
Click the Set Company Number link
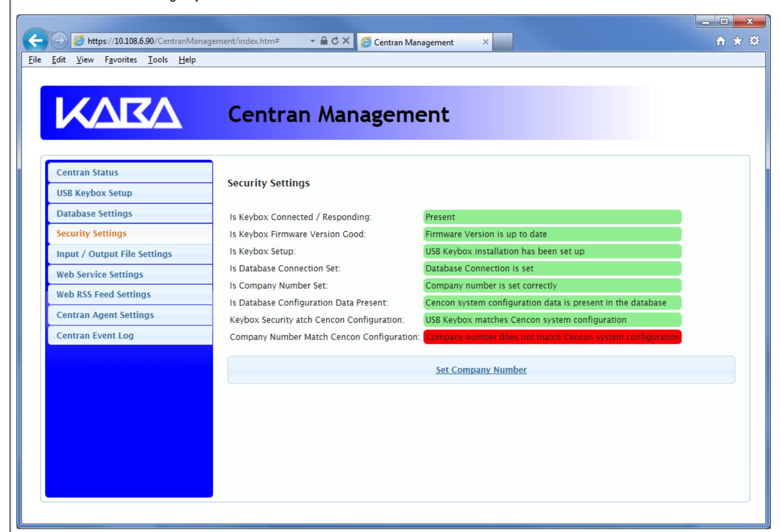481,370
